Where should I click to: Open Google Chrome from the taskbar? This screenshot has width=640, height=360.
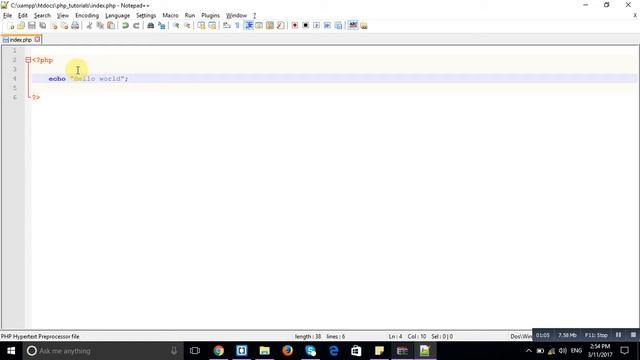click(x=219, y=351)
